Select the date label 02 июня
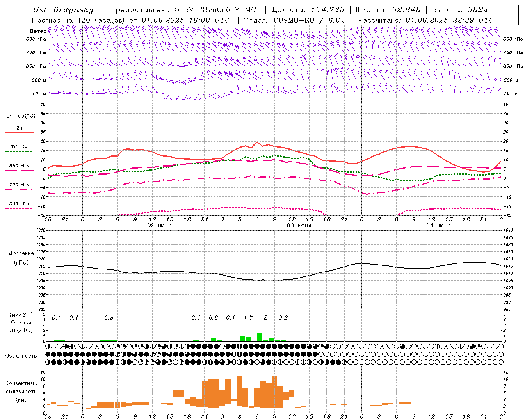525x420 pixels. coord(160,226)
